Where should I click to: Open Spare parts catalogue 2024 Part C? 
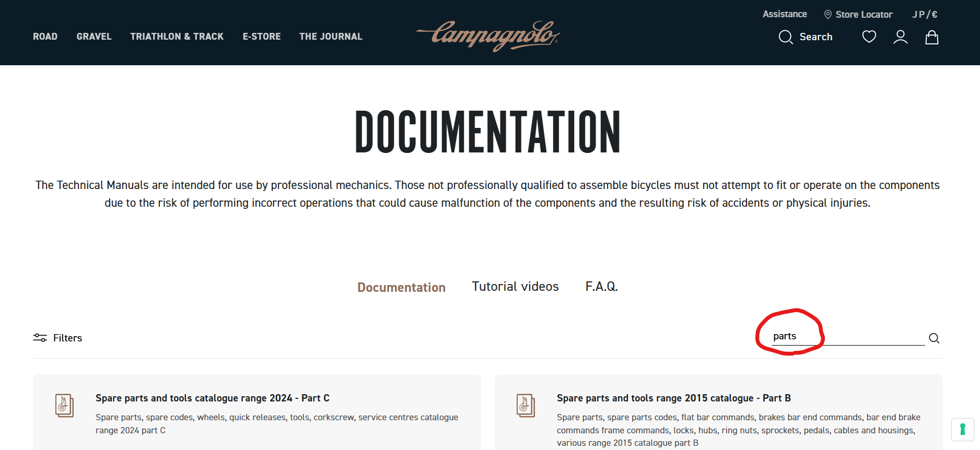(x=212, y=398)
